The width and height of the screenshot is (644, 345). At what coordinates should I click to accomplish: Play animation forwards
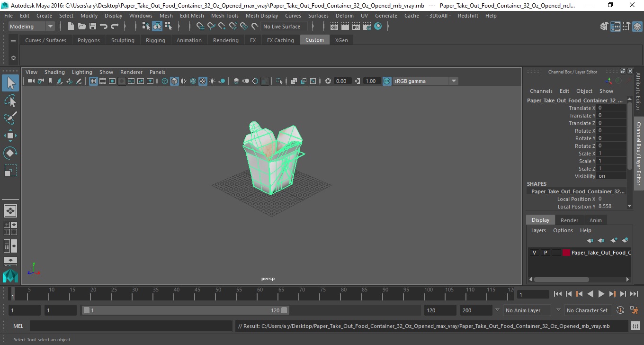pos(601,294)
